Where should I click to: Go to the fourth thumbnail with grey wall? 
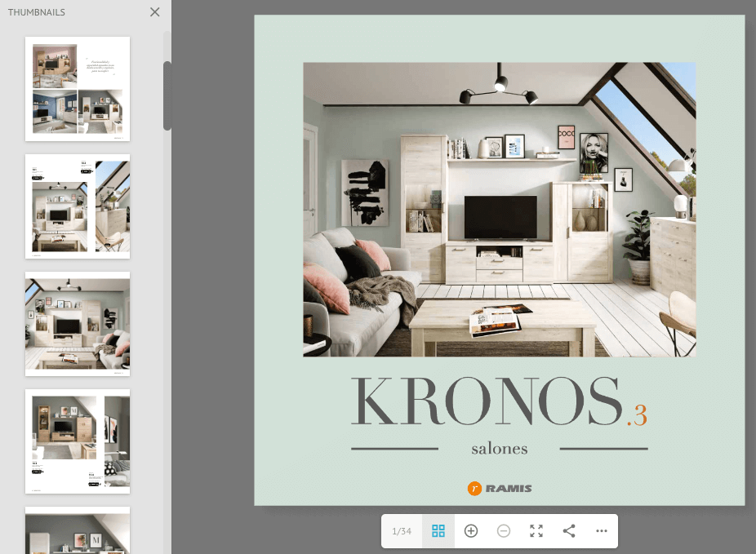click(78, 441)
